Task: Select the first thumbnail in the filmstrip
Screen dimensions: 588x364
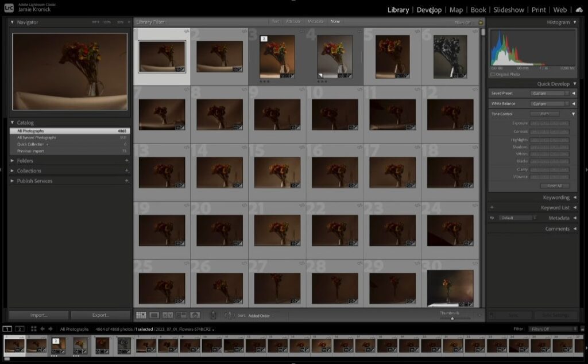Action: 16,347
